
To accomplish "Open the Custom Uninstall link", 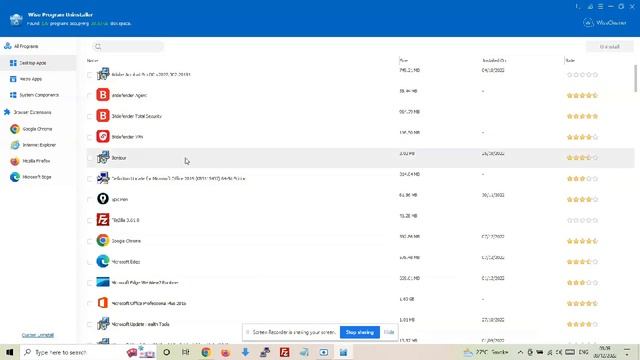I will [38, 335].
